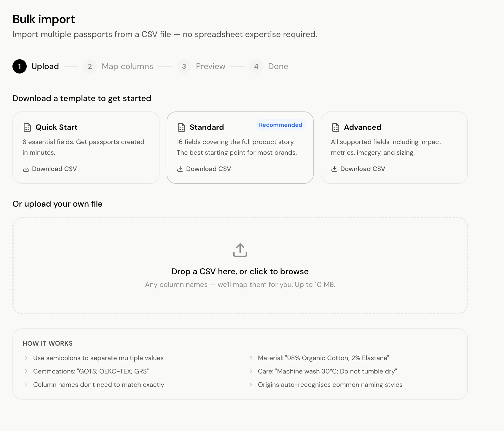Click the upload arrow icon in drop zone
504x431 pixels.
pos(240,250)
